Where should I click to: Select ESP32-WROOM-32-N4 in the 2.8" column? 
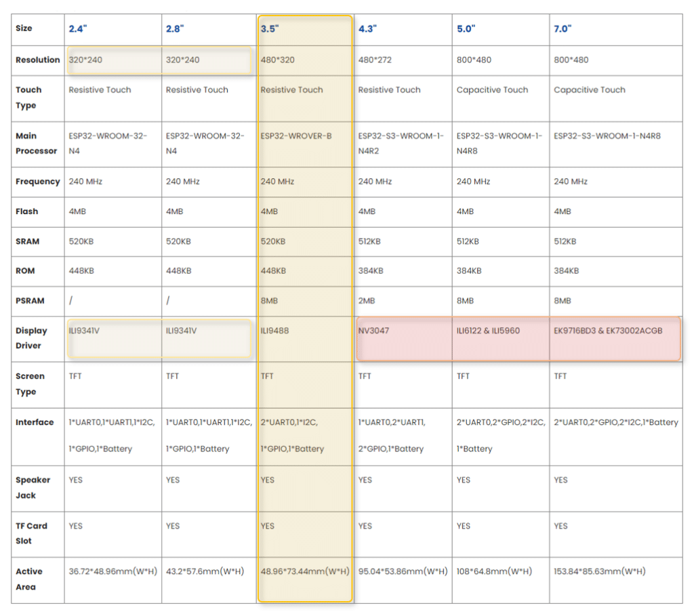tap(205, 144)
